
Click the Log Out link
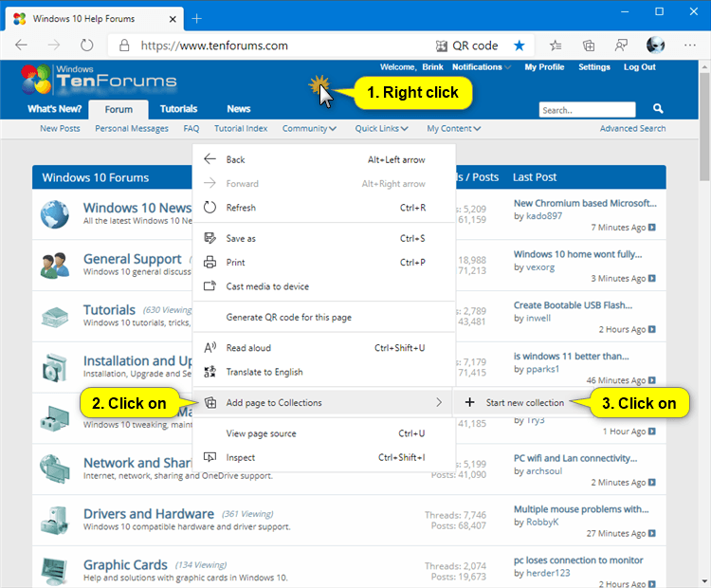[x=639, y=67]
